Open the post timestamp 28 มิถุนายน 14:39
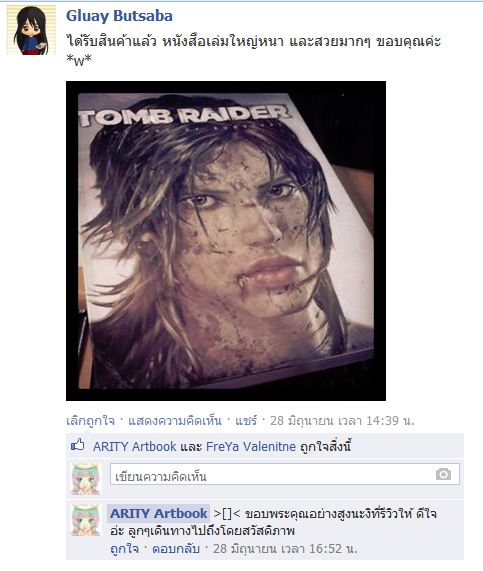 coord(342,421)
